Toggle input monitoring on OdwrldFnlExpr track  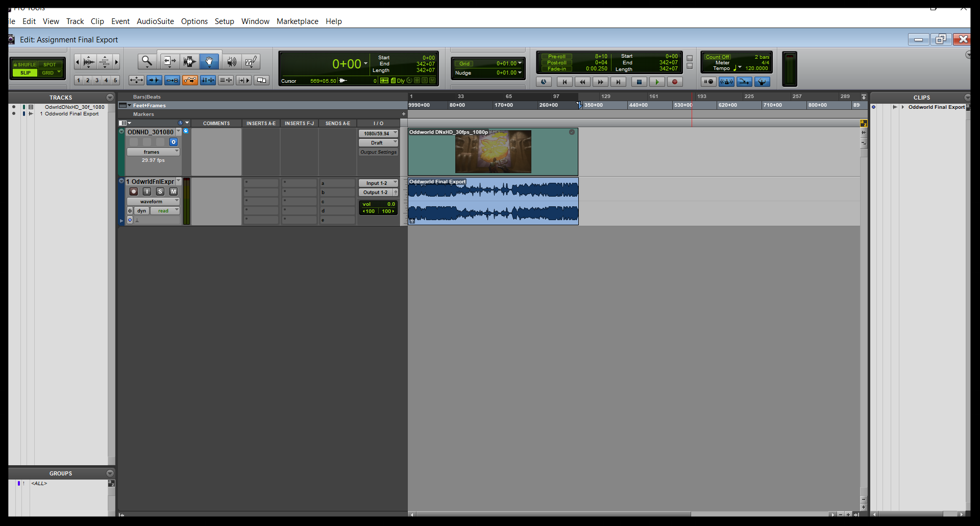(147, 192)
